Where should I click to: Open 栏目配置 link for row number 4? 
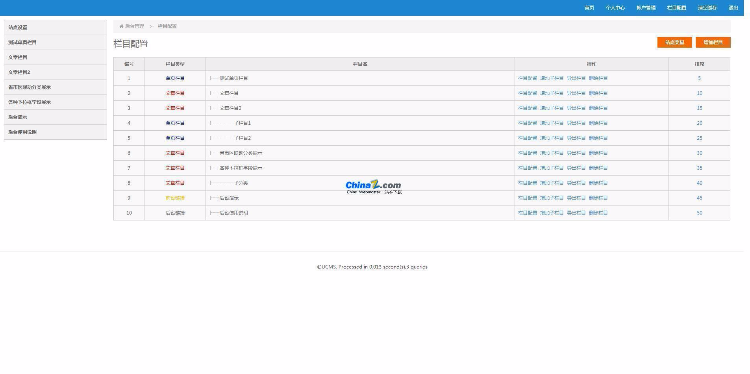point(527,123)
